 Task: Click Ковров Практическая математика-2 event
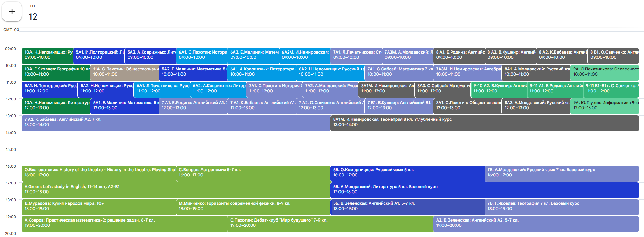point(124,223)
